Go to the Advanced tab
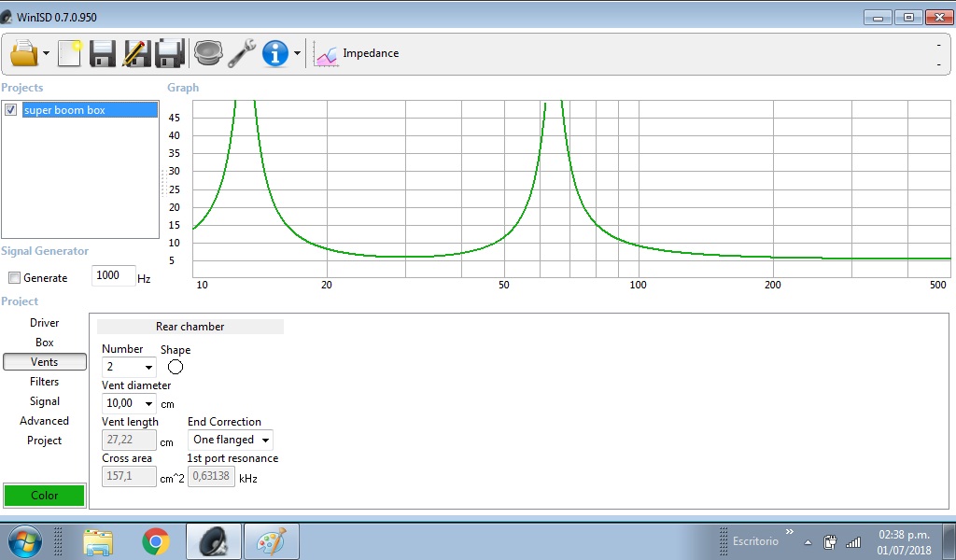Image resolution: width=956 pixels, height=560 pixels. coord(45,421)
